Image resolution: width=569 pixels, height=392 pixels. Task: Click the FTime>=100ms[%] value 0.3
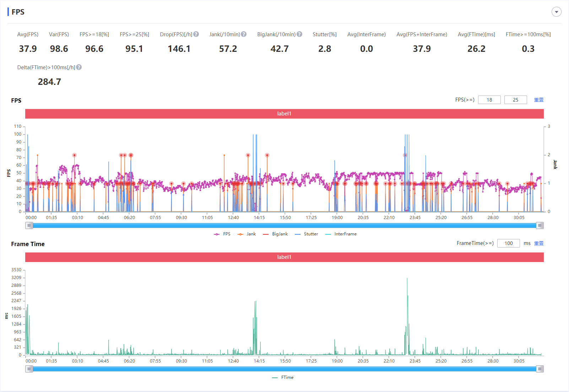click(528, 49)
